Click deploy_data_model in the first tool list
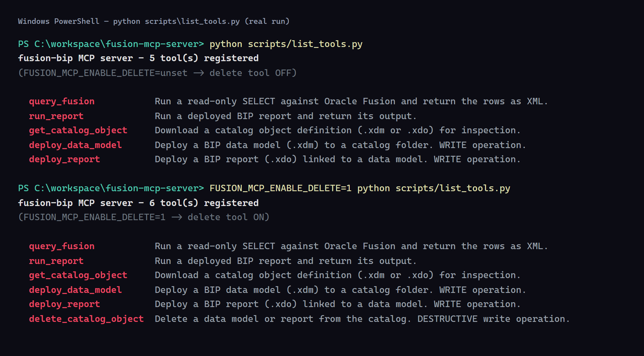 (x=75, y=145)
